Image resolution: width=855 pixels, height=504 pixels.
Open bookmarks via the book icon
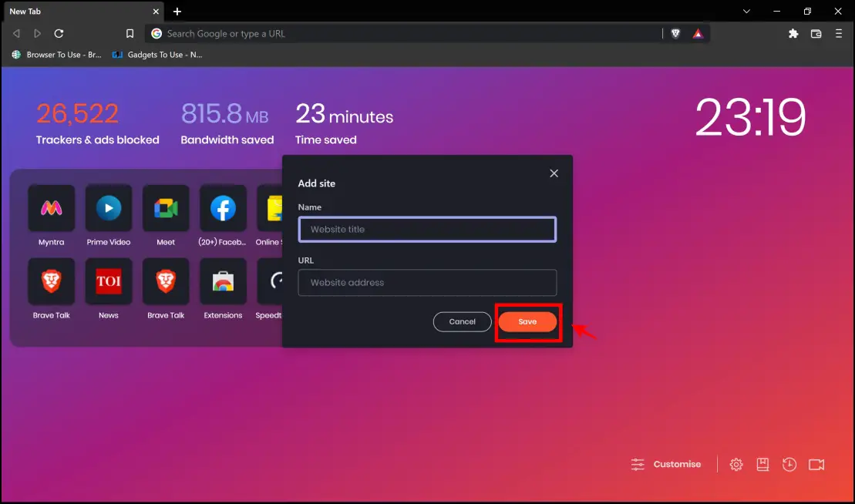762,464
